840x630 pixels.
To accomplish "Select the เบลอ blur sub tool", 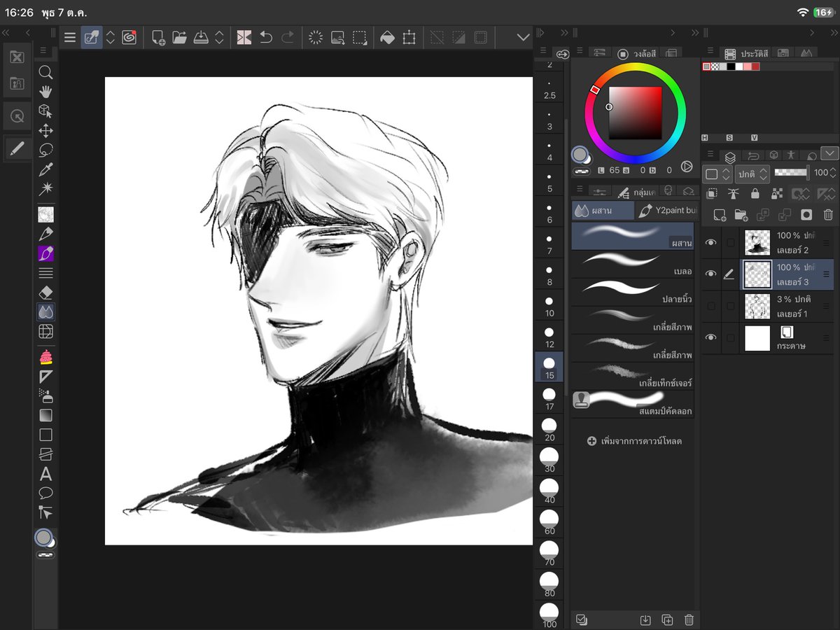I will [633, 262].
